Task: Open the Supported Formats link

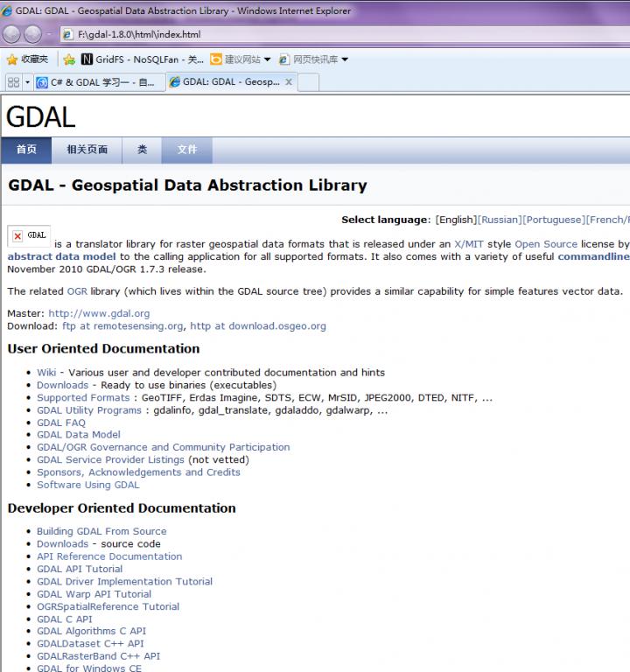Action: coord(83,398)
